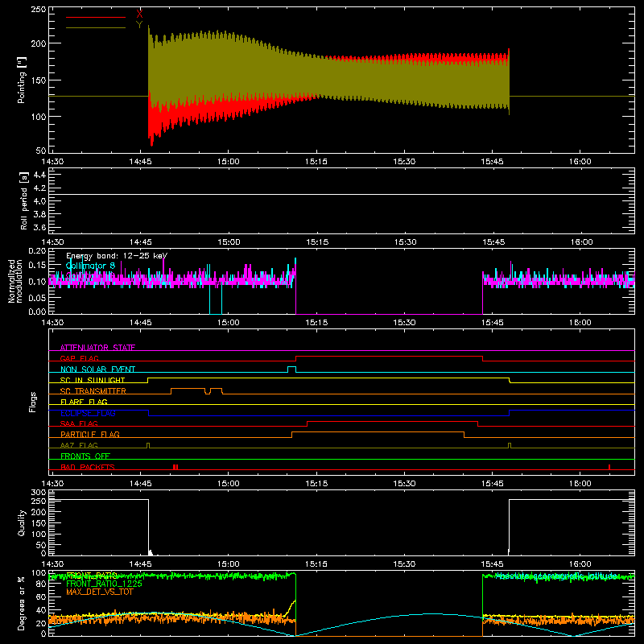The height and width of the screenshot is (644, 644).
Task: Click the 4.4 tick on Roll period axis
Action: pos(39,175)
